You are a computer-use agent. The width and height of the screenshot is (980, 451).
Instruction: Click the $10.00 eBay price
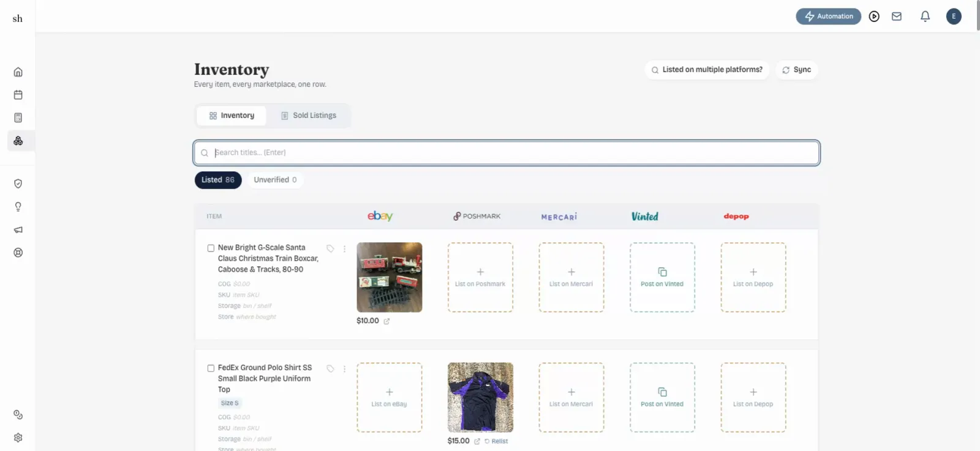coord(367,321)
